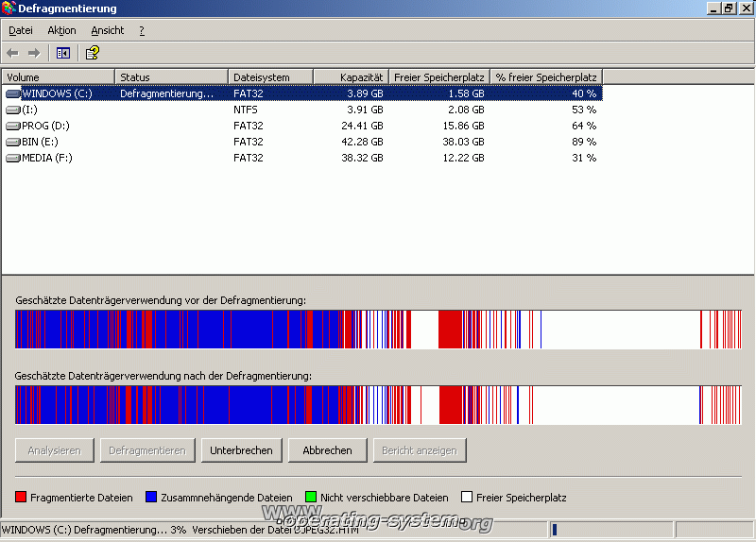
Task: Toggle the console tree pane icon
Action: point(63,53)
